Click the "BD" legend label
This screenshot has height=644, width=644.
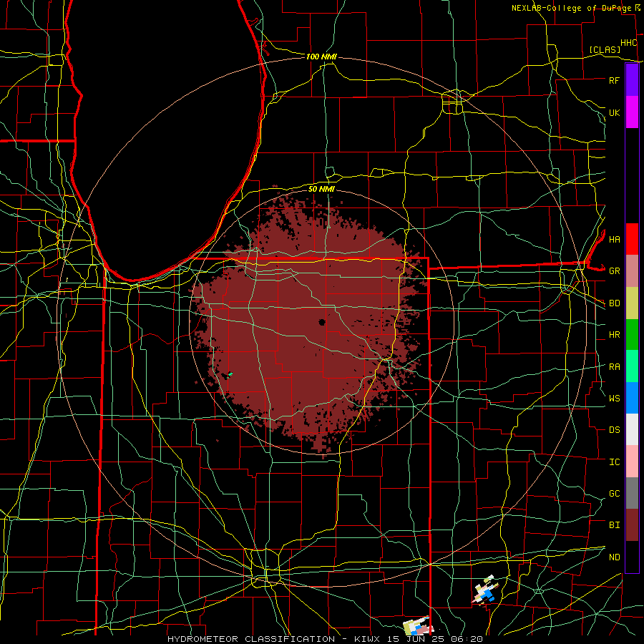[614, 303]
